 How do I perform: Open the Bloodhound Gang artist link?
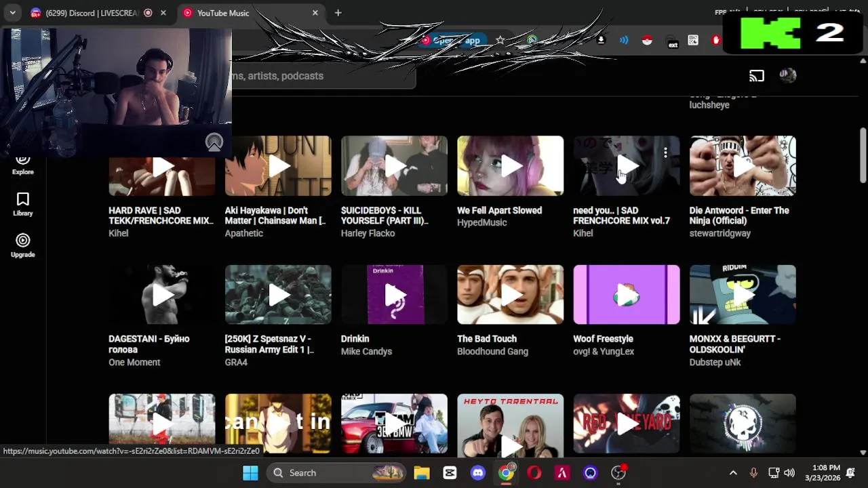492,351
